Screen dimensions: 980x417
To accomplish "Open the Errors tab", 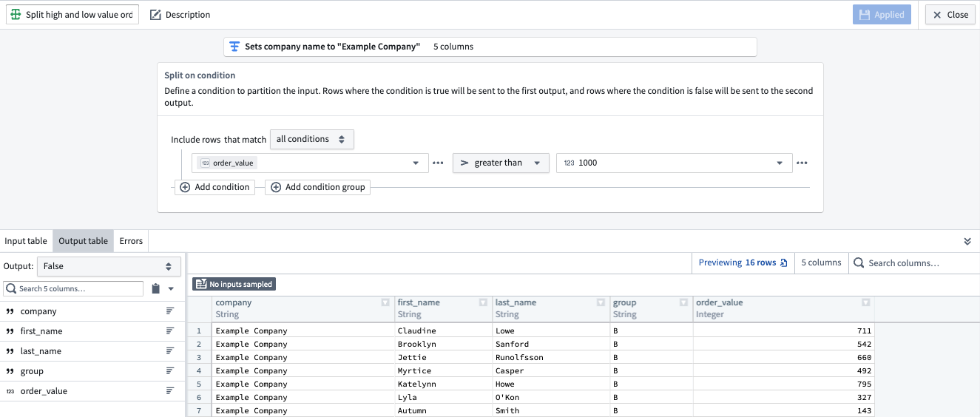I will (131, 241).
